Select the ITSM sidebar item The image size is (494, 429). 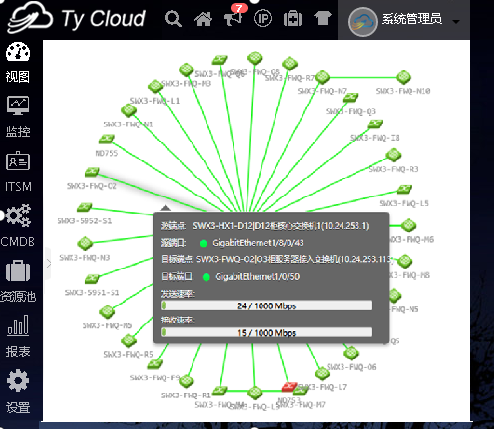click(x=18, y=172)
